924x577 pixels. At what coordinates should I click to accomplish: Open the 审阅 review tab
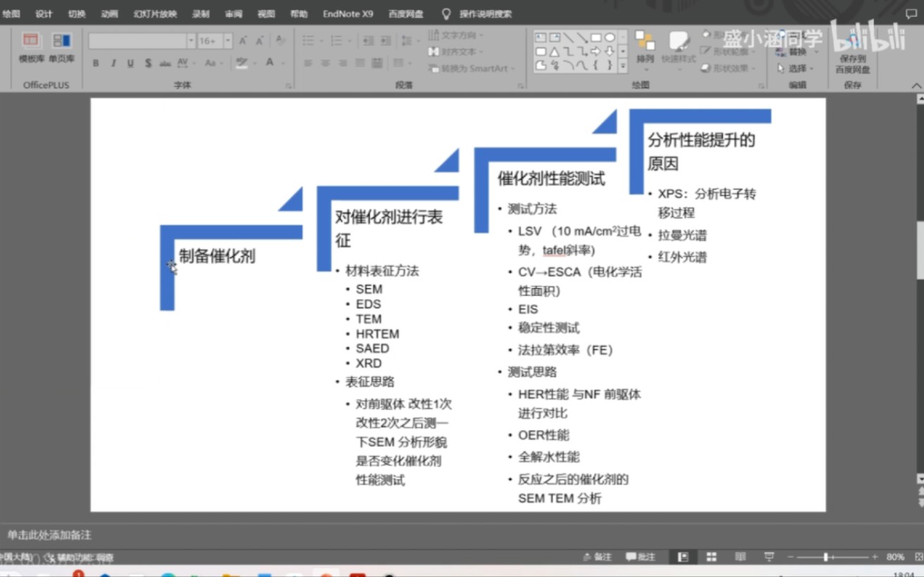point(233,14)
